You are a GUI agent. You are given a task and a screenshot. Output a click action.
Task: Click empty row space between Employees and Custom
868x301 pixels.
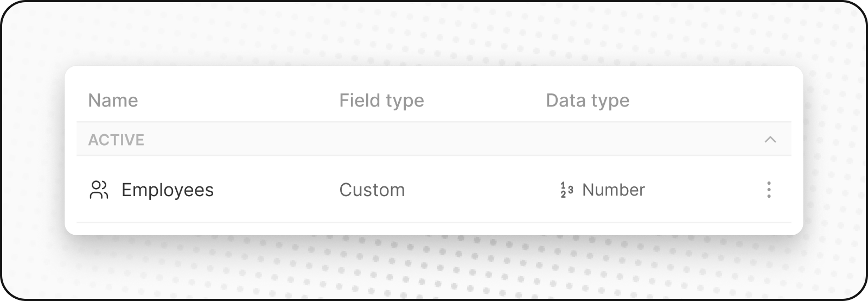coord(277,190)
